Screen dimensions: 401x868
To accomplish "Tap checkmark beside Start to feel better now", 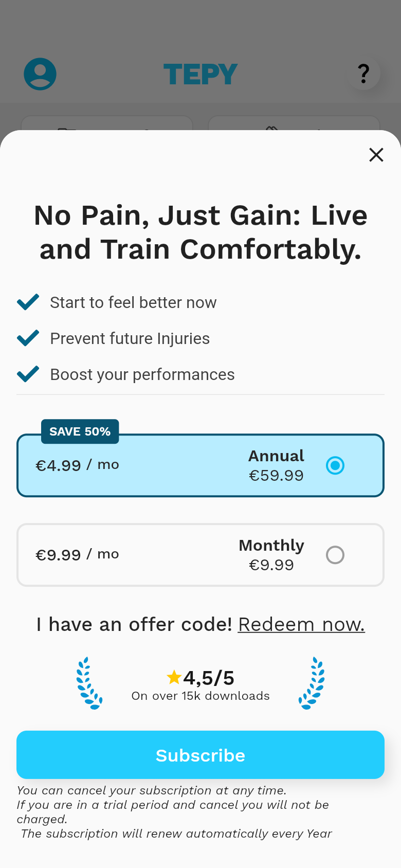I will [x=28, y=302].
